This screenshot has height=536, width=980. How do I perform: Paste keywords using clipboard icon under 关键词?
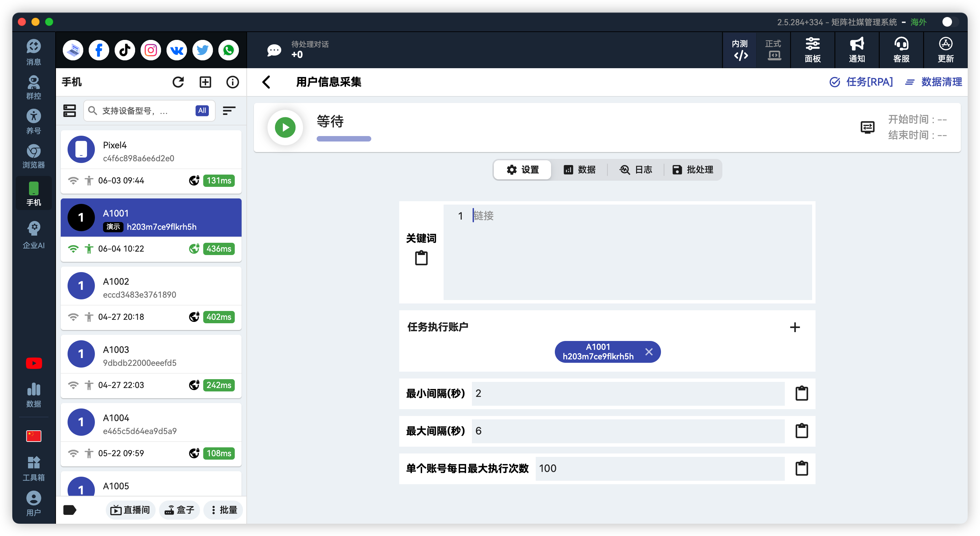(x=421, y=258)
